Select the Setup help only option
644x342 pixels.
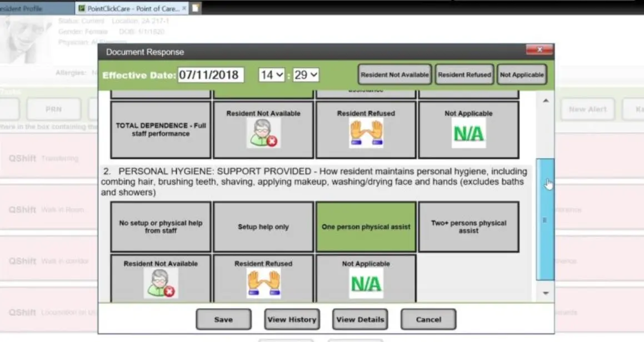point(263,227)
